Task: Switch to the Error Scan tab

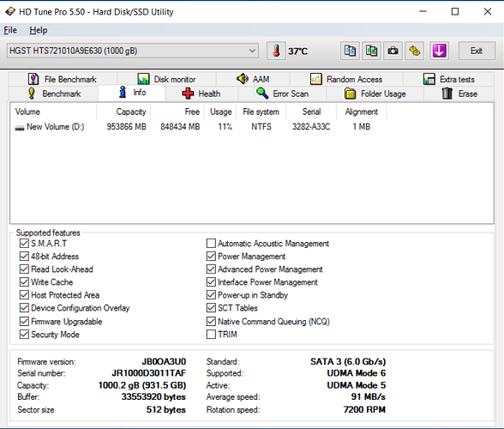Action: tap(282, 94)
